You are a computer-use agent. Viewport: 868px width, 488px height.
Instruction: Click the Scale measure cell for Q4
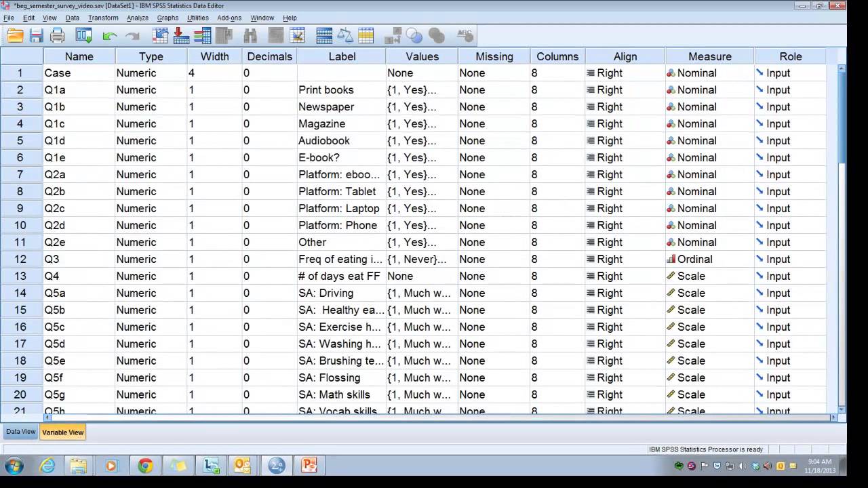coord(710,276)
